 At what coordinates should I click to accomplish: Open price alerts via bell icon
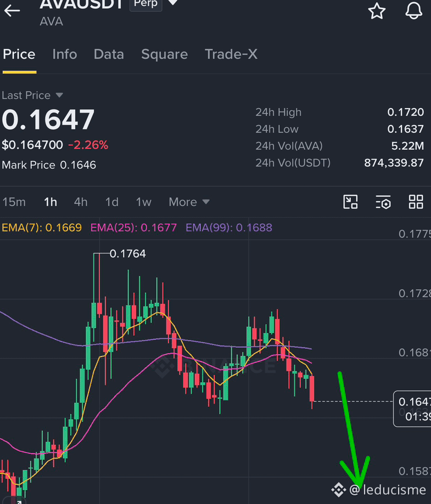tap(413, 10)
